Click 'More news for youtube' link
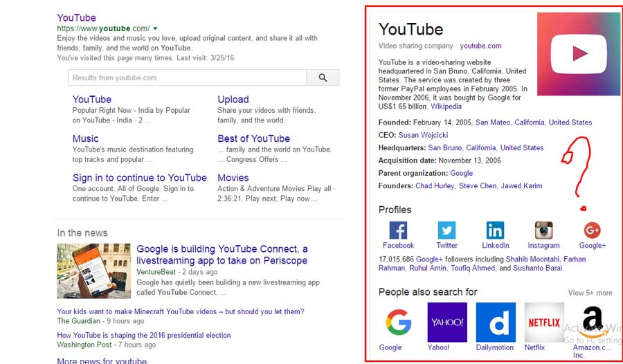Screen dimensions: 623x364 (102, 361)
